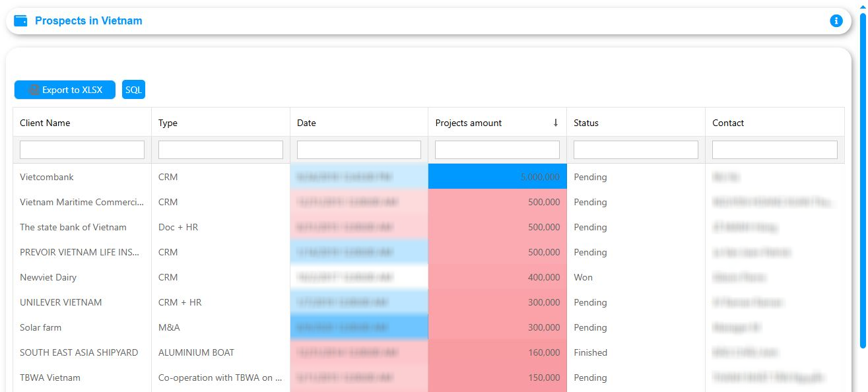Sort by Status column header
868x392 pixels.
pyautogui.click(x=636, y=123)
